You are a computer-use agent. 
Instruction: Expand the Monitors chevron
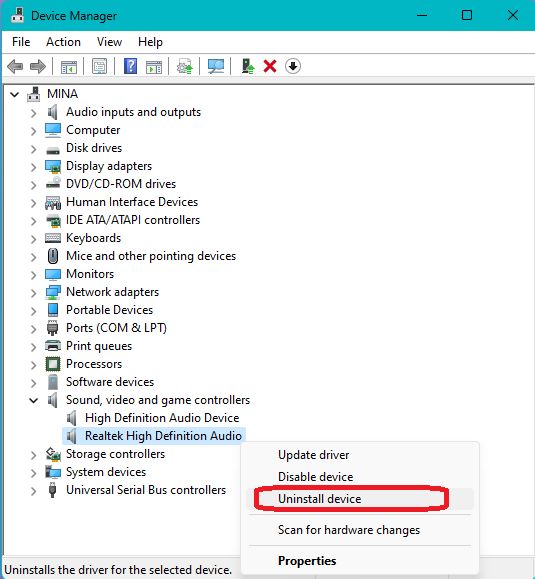33,275
